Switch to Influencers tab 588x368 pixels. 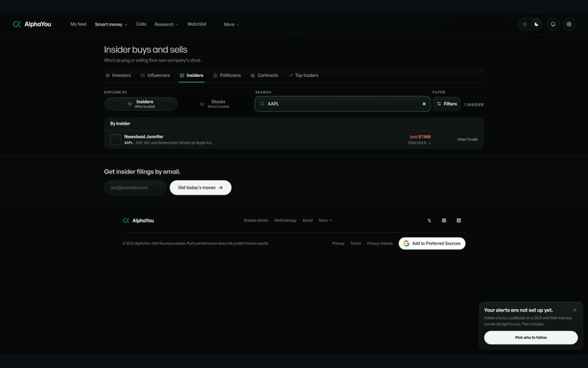pyautogui.click(x=155, y=75)
